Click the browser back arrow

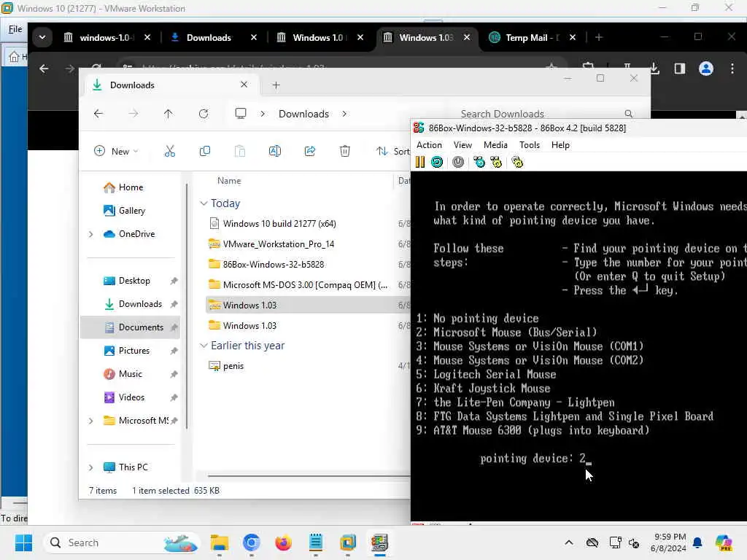(x=44, y=69)
